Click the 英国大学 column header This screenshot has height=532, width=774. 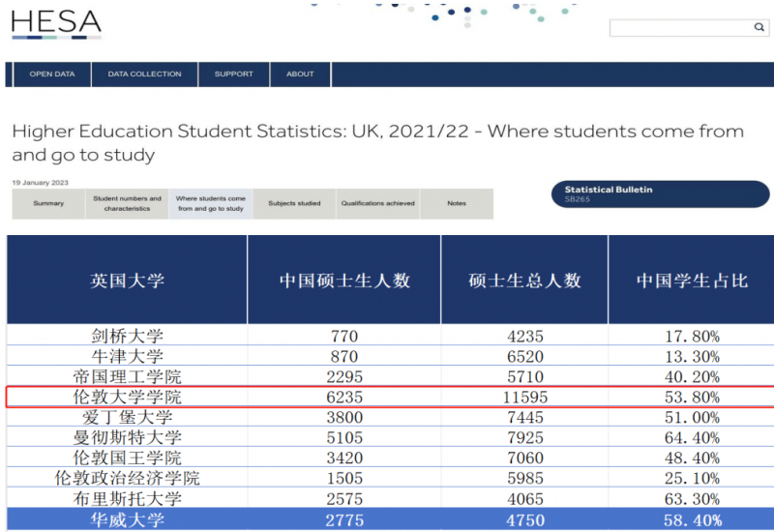point(127,281)
